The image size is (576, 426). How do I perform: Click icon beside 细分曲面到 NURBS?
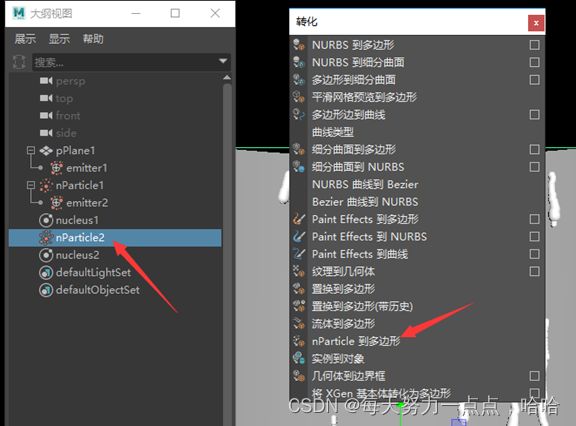(299, 167)
